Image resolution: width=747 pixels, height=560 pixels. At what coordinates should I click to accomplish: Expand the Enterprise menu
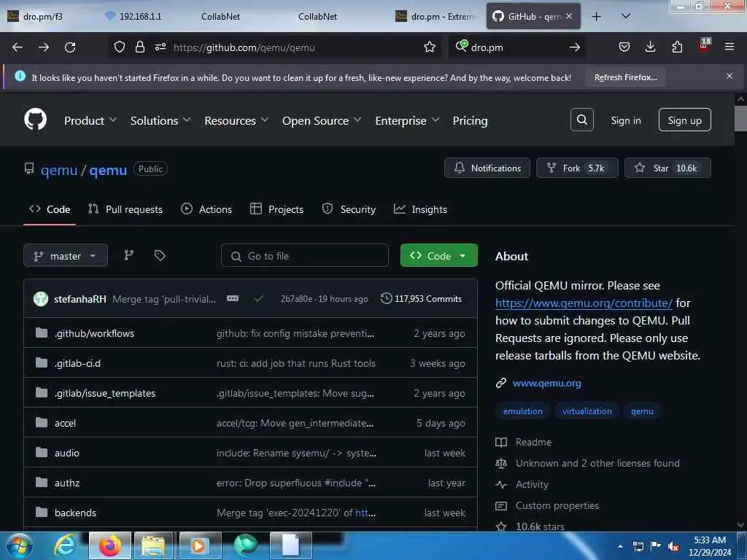point(407,120)
